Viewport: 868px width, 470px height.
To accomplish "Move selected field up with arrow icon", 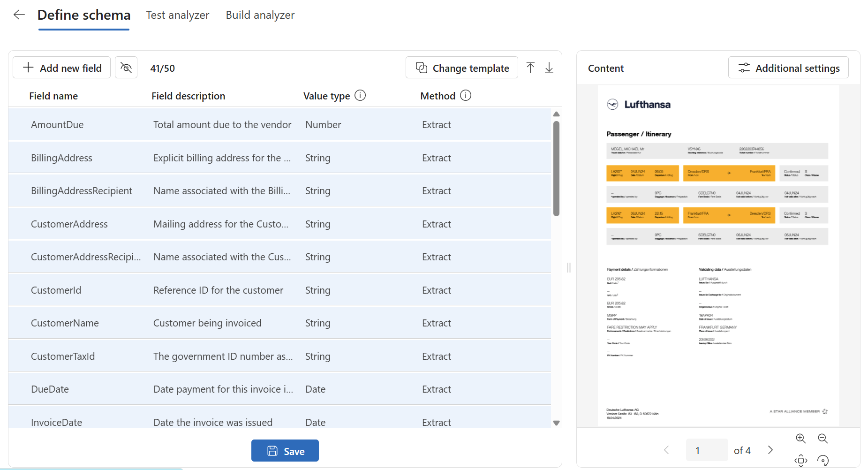I will pyautogui.click(x=530, y=68).
